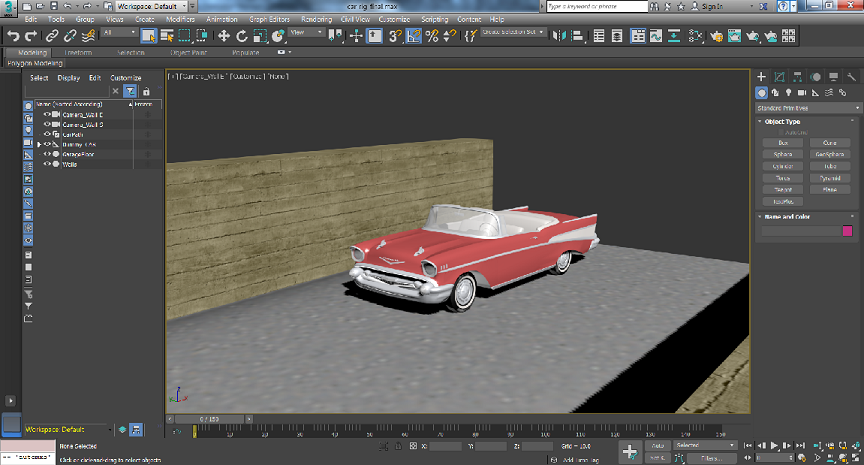This screenshot has height=465, width=864.
Task: Click the Undo arrow icon
Action: (14, 36)
